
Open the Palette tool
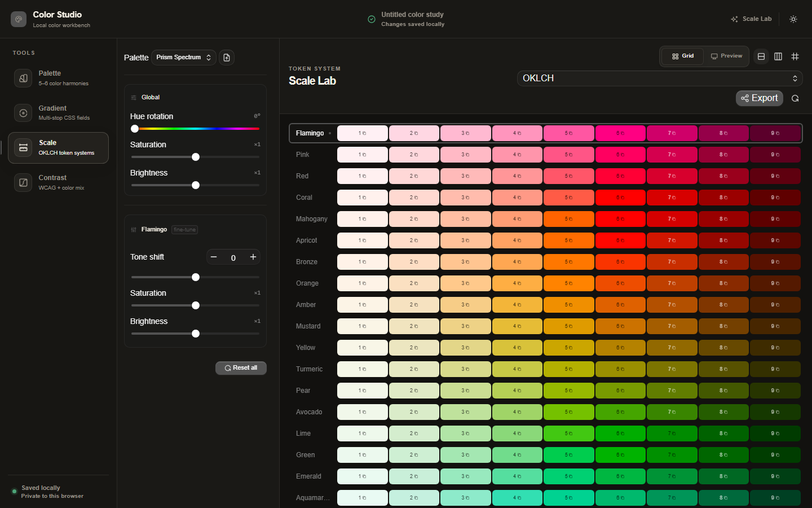coord(59,78)
